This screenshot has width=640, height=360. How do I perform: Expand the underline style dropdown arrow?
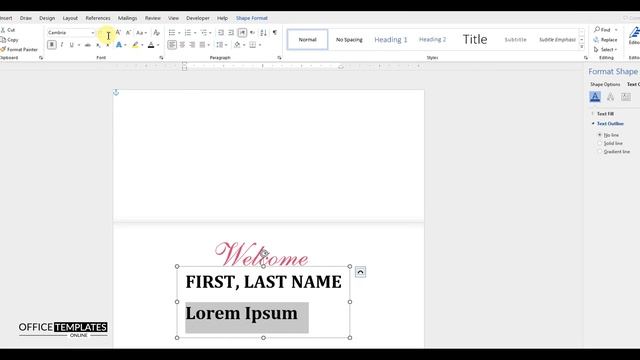(79, 45)
